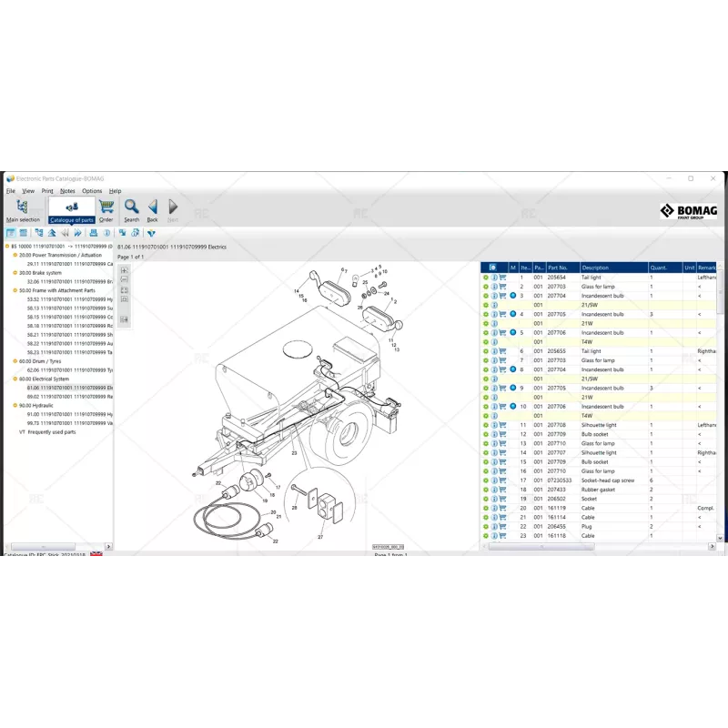Image resolution: width=728 pixels, height=728 pixels.
Task: Collapse the BS 10000 root node
Action: pyautogui.click(x=8, y=246)
